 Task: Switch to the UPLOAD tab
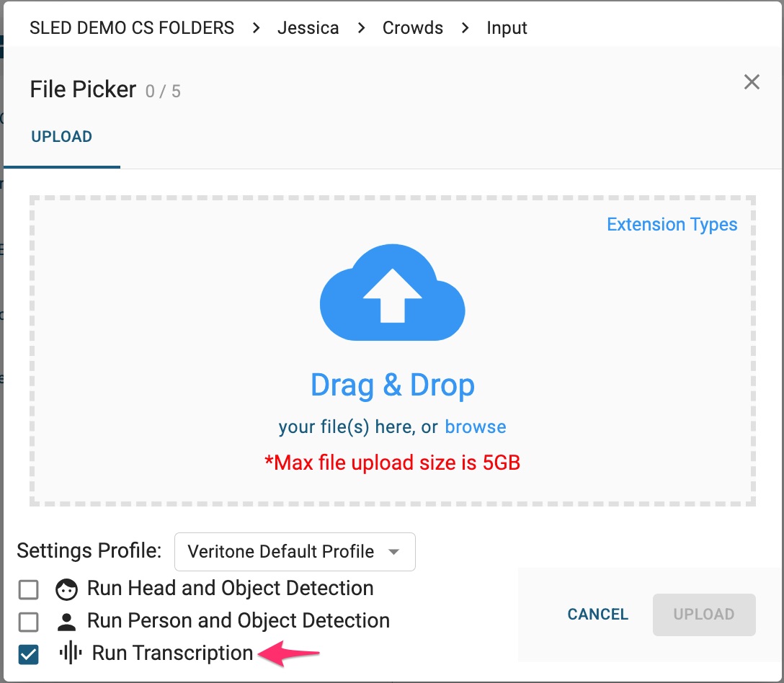tap(62, 137)
